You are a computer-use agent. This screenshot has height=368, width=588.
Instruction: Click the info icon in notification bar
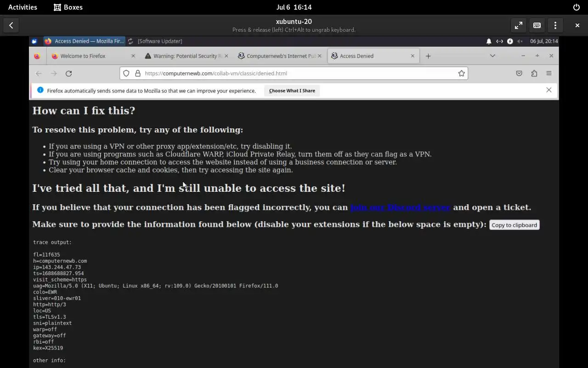[40, 90]
